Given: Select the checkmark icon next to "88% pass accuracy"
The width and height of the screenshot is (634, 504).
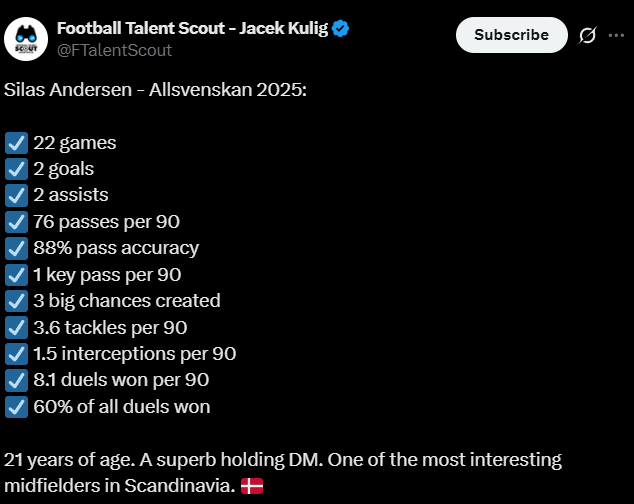Looking at the screenshot, I should tap(16, 248).
